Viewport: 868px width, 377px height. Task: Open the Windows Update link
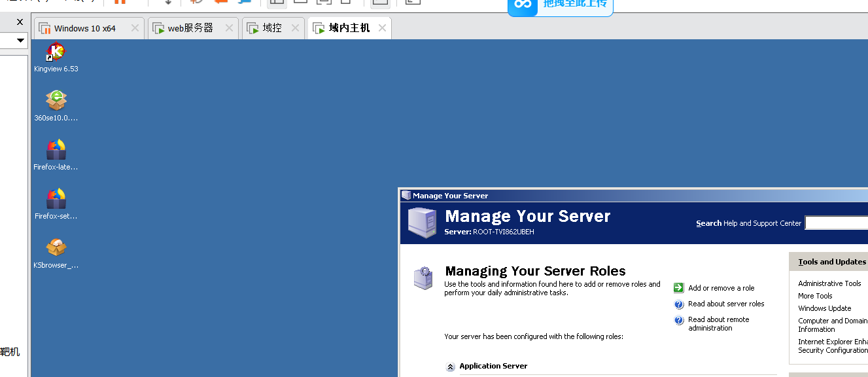tap(825, 308)
